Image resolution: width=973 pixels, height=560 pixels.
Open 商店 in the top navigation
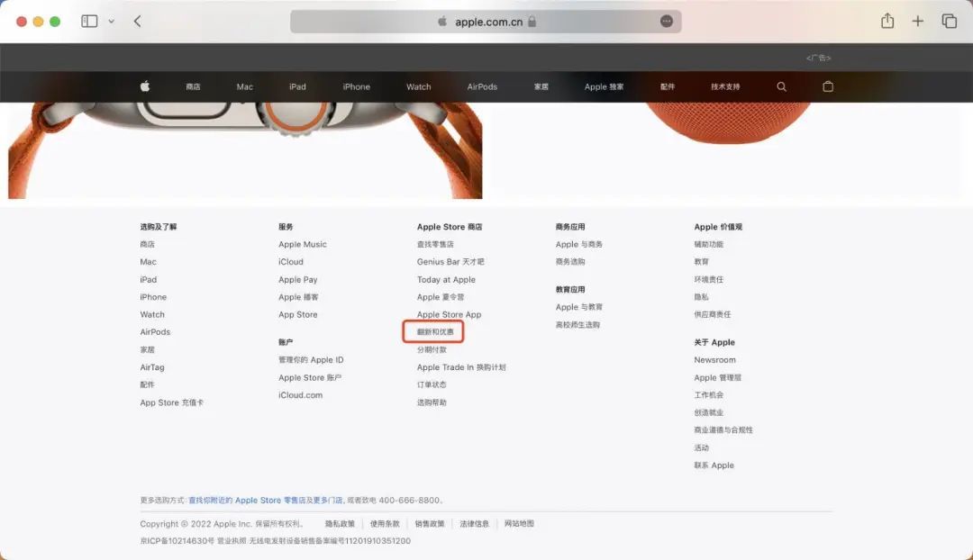point(193,86)
